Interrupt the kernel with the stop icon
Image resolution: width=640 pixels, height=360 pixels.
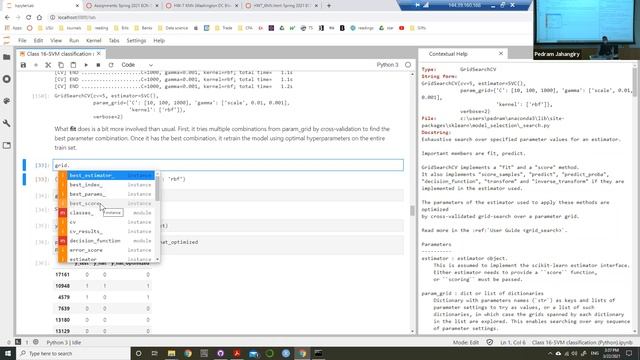tap(98, 65)
